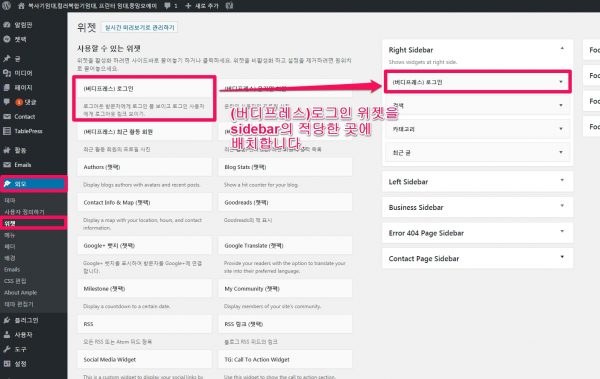Open the About Ample submenu item
Image resolution: width=600 pixels, height=379 pixels.
click(x=21, y=292)
